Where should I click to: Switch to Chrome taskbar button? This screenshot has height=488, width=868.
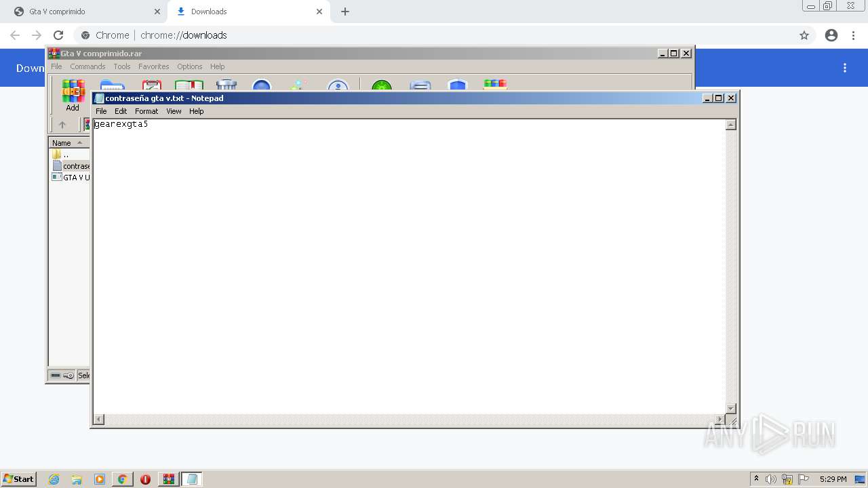123,479
